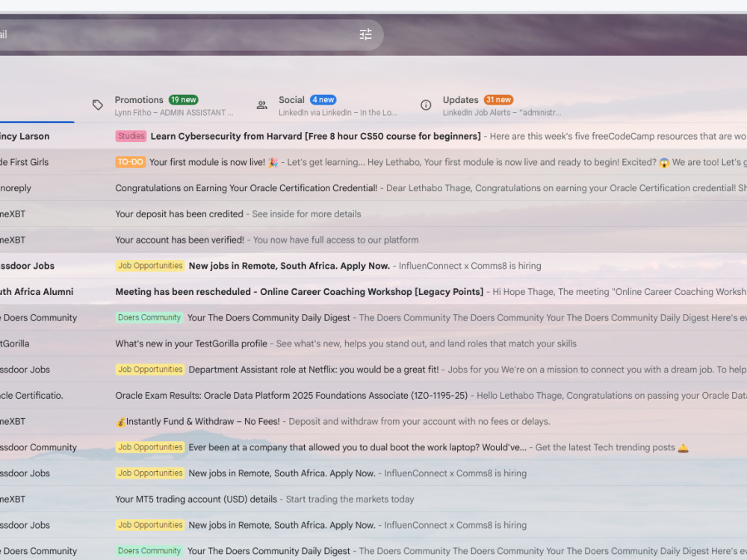
Task: Click the Social people icon
Action: click(x=262, y=105)
